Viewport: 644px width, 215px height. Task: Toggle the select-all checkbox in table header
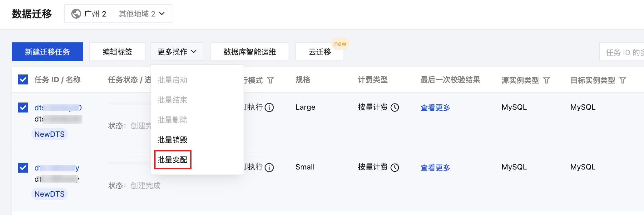[23, 80]
